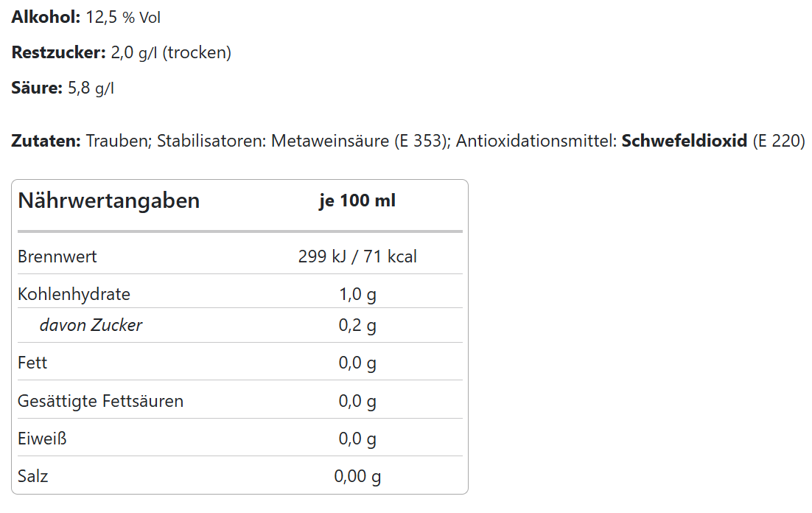The image size is (812, 513).
Task: Click the Zutaten heading
Action: (46, 141)
